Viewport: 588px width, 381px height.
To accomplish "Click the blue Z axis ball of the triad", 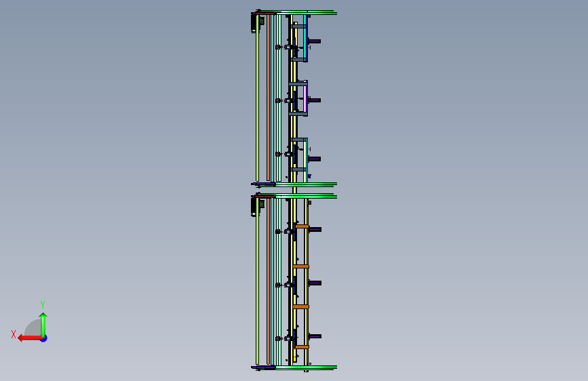I will pos(44,338).
